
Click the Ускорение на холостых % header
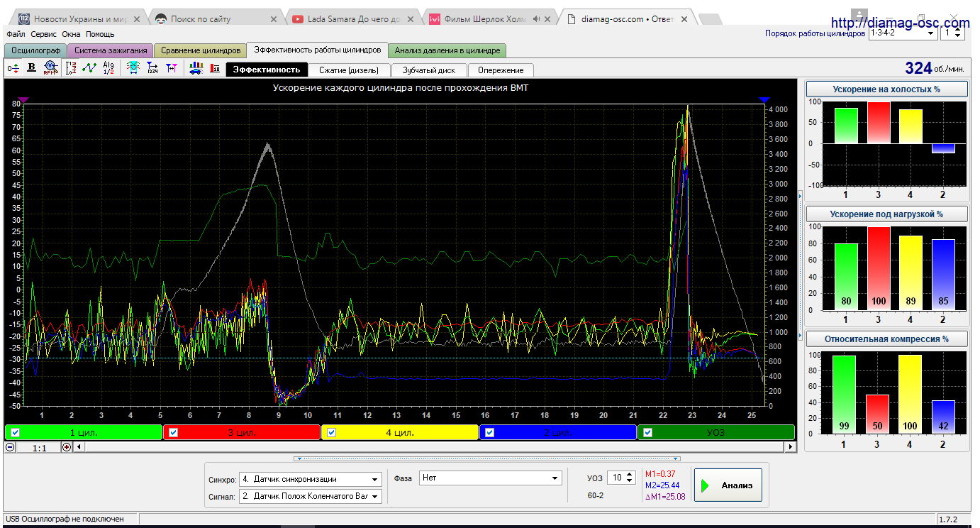point(886,89)
